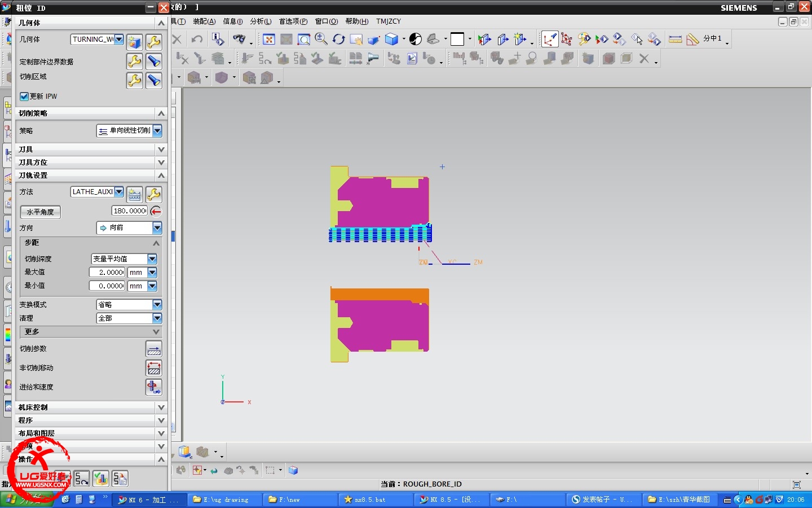Click information properties icon in toolbar
The height and width of the screenshot is (508, 812).
(218, 39)
